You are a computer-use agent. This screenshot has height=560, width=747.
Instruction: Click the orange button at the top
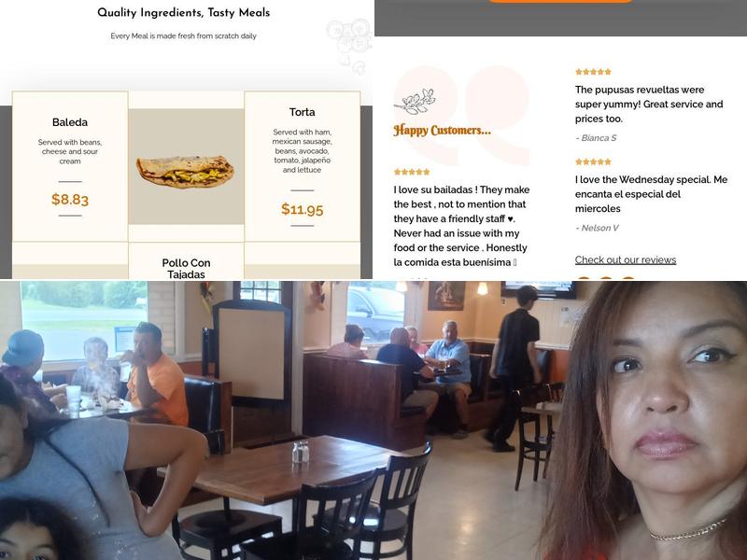[560, 2]
